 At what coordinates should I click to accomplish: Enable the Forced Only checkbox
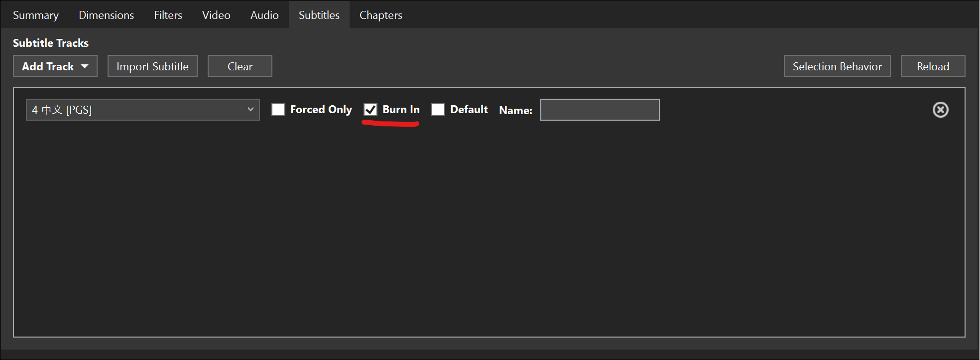(x=278, y=109)
